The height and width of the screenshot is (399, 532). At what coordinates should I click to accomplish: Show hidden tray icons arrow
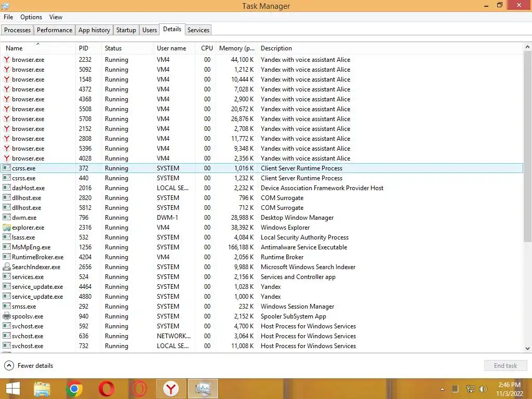pyautogui.click(x=442, y=389)
